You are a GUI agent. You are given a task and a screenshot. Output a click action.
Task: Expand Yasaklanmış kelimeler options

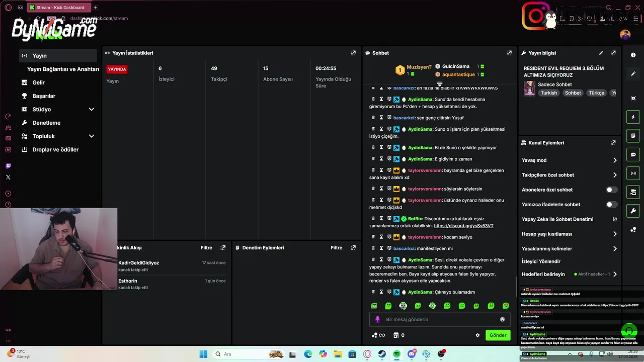click(614, 248)
